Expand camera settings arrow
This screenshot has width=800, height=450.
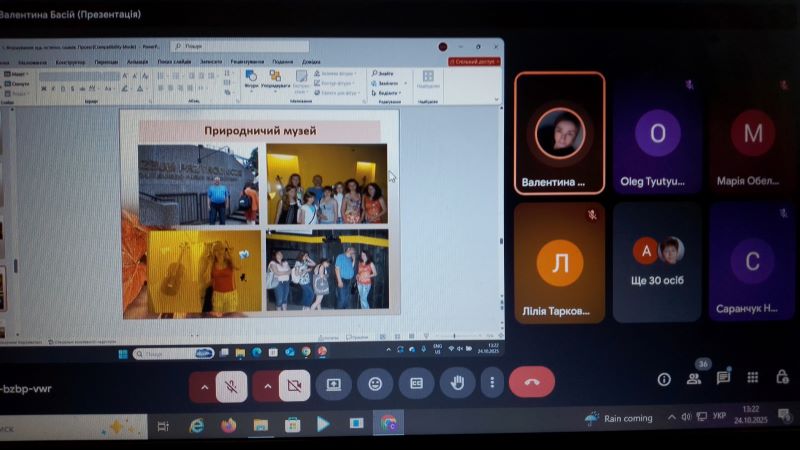(x=267, y=385)
